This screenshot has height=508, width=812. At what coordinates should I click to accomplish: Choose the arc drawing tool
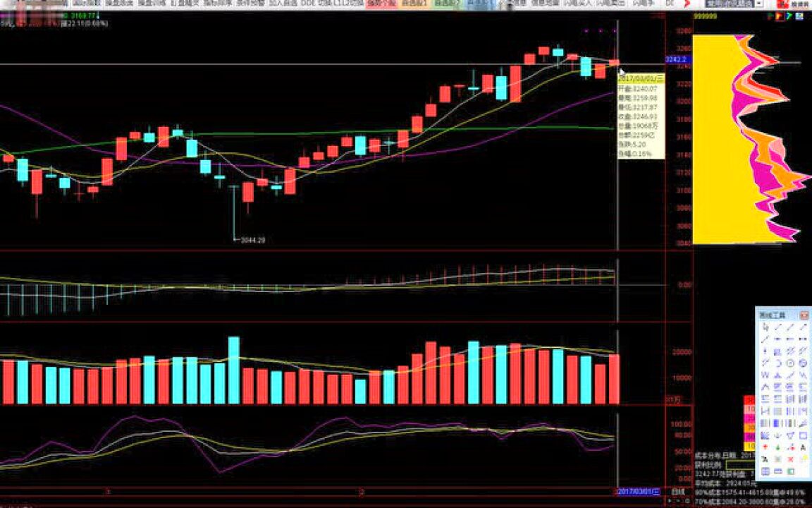(x=777, y=363)
